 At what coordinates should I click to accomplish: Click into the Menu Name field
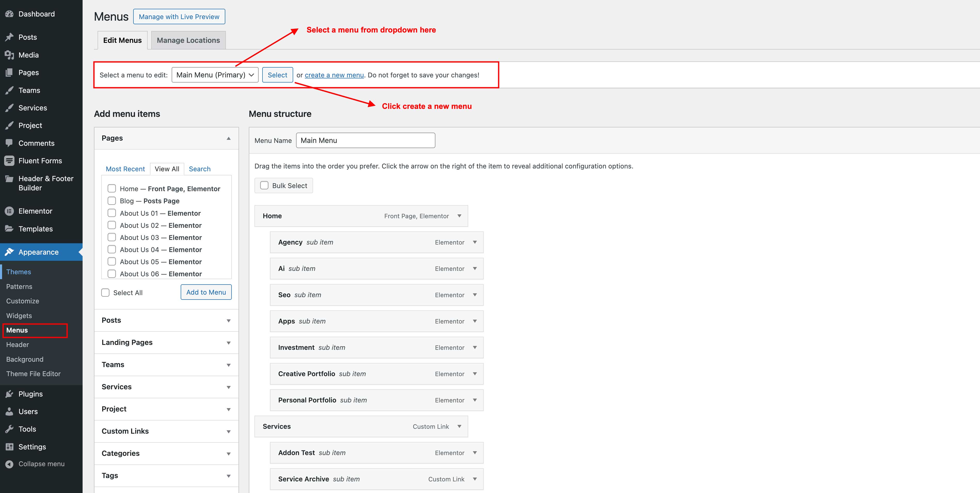click(366, 140)
